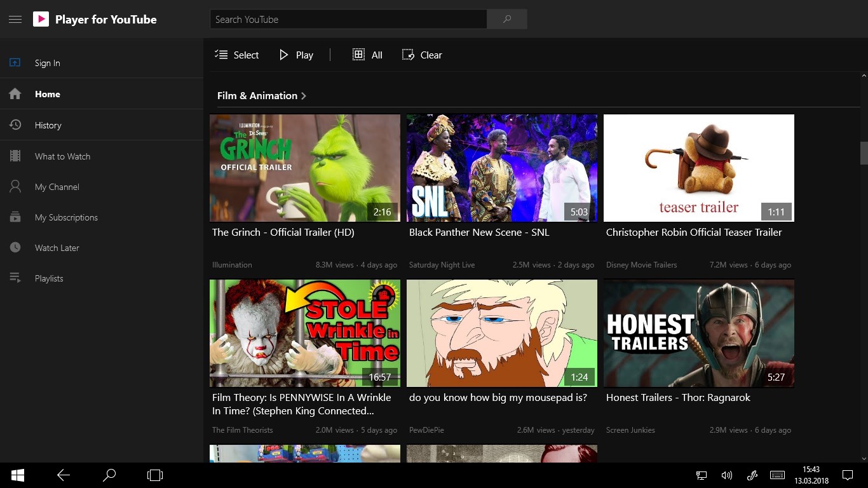Open the PewDiePie mousepad video thumbnail

click(x=502, y=333)
